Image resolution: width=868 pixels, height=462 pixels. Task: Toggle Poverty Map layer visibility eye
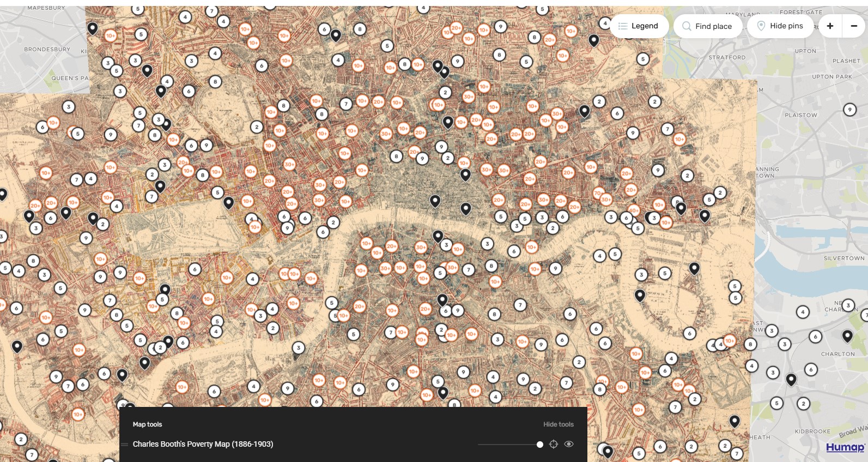569,444
